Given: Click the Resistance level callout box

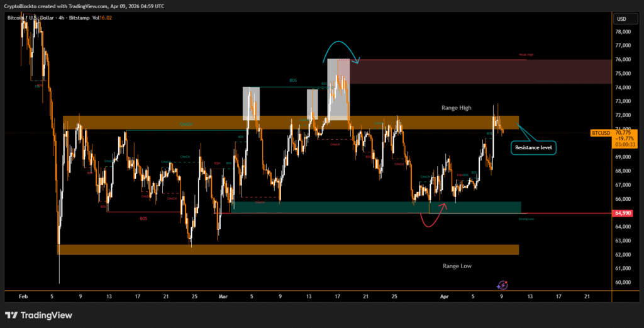Looking at the screenshot, I should 535,147.
